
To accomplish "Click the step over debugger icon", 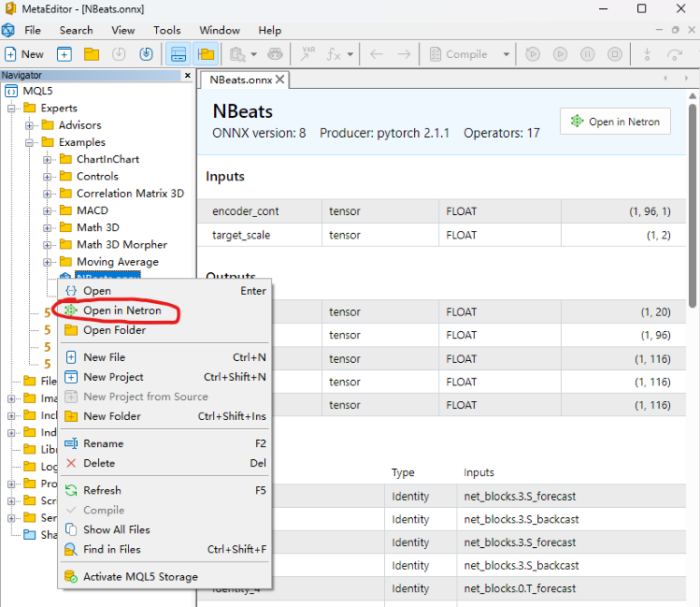I will [x=675, y=54].
